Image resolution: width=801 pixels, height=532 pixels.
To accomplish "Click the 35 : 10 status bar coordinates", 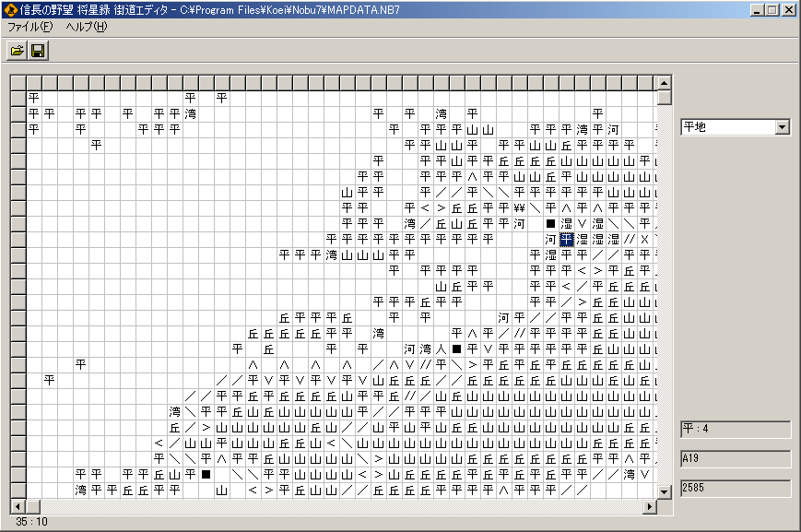I will click(x=31, y=522).
